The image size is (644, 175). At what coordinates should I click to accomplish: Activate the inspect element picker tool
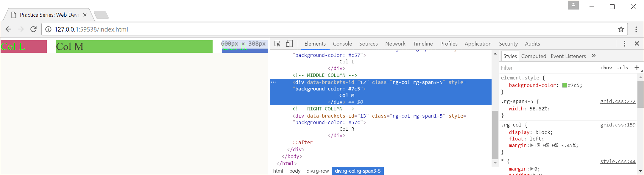coord(277,44)
